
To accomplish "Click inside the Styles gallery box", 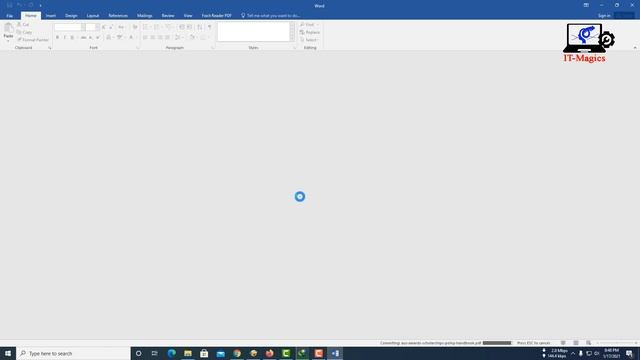I will (253, 32).
